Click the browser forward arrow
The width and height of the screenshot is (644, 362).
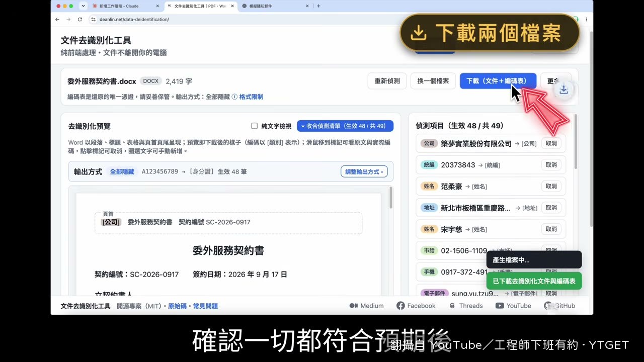pos(68,19)
